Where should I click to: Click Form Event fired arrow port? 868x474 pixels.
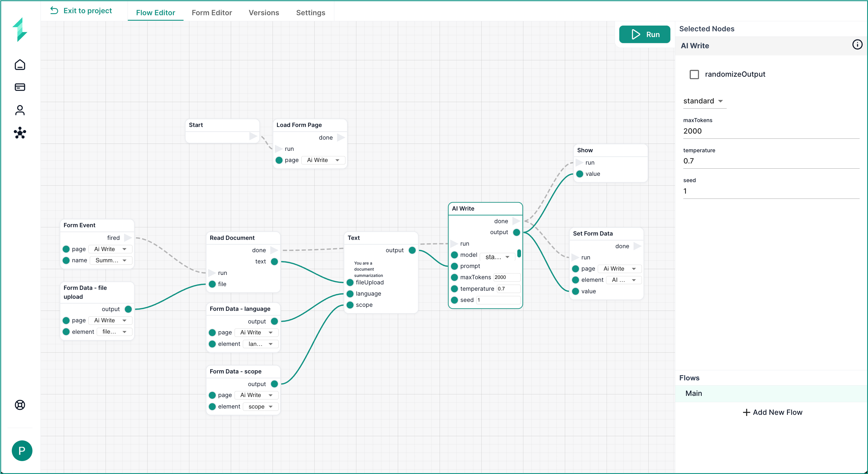pyautogui.click(x=128, y=238)
